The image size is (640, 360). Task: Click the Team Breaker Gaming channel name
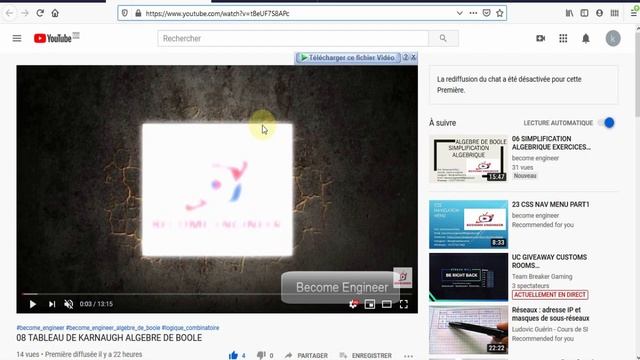click(x=542, y=277)
